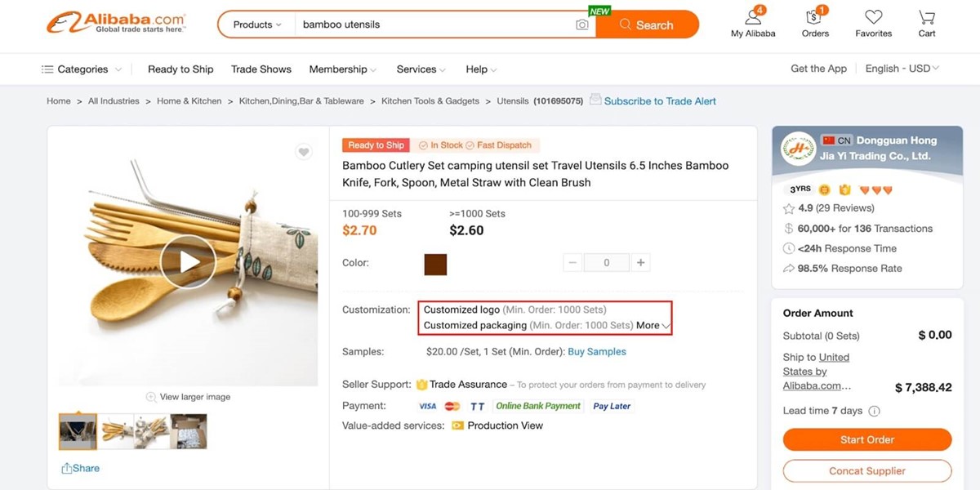Click the lead time info icon
Viewport: 980px width, 490px height.
click(874, 411)
